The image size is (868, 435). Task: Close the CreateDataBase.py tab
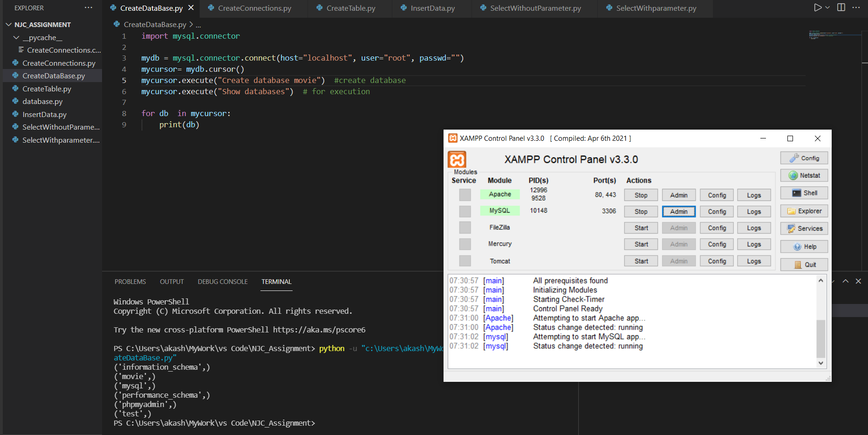[x=191, y=8]
